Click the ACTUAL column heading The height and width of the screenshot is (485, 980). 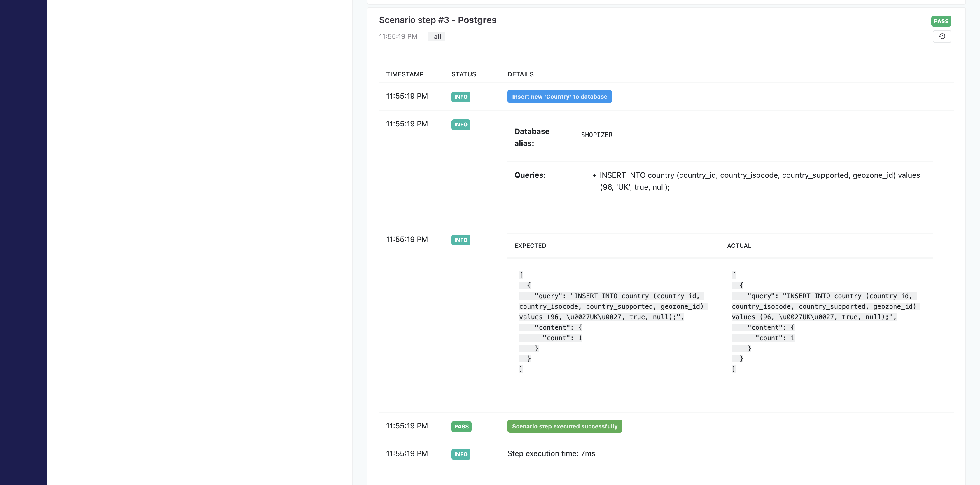[x=739, y=246]
